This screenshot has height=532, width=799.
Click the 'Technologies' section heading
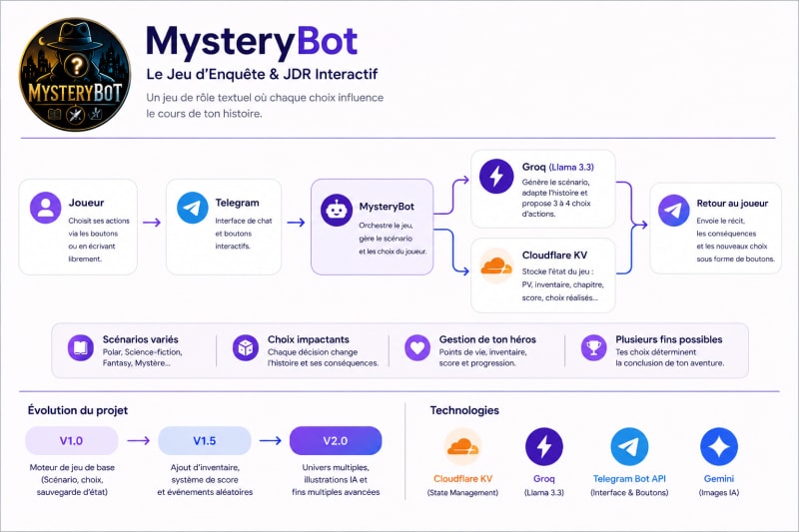click(464, 410)
